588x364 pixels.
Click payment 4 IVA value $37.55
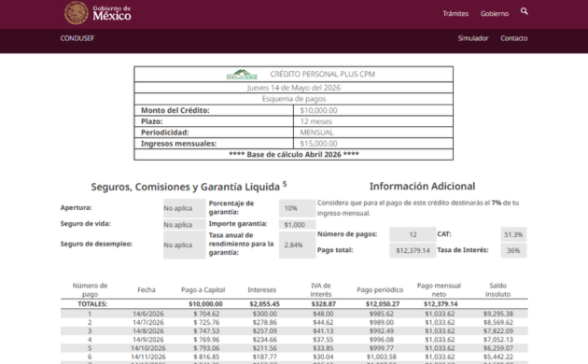pos(323,340)
